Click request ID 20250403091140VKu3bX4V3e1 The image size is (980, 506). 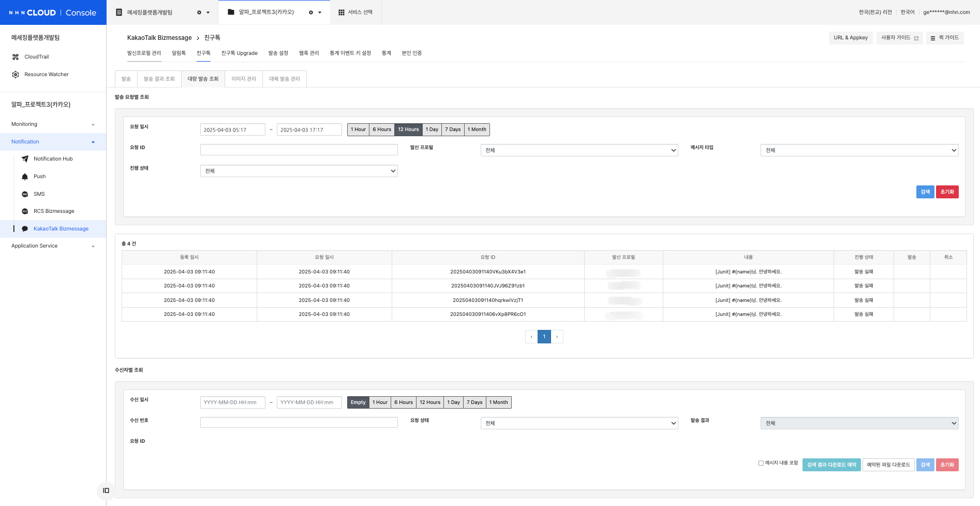coord(488,272)
